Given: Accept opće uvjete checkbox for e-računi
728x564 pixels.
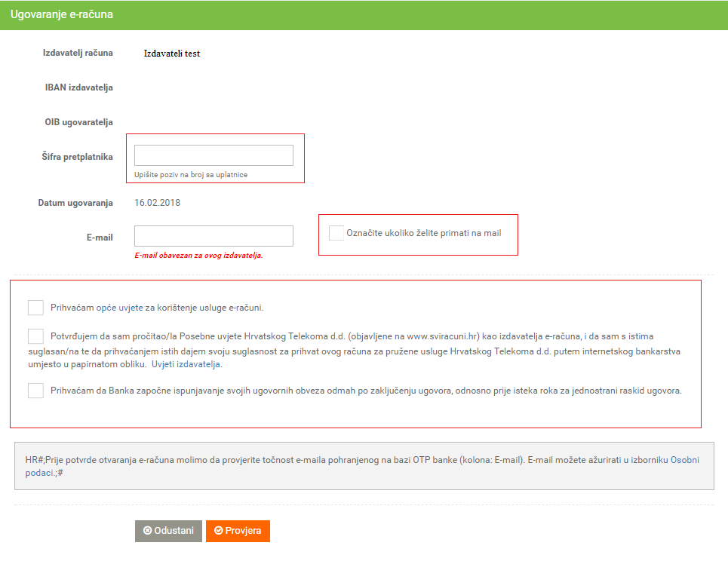Looking at the screenshot, I should (x=35, y=308).
